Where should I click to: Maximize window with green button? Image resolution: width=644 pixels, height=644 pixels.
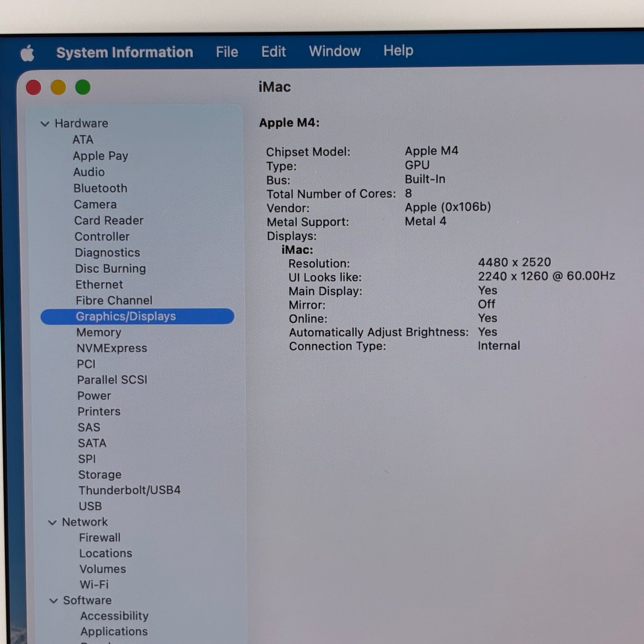(83, 87)
